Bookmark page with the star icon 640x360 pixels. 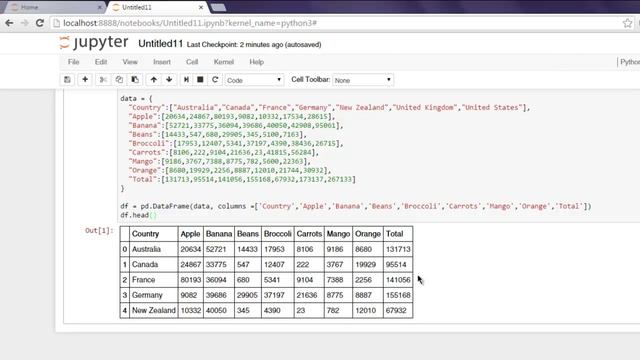(627, 23)
